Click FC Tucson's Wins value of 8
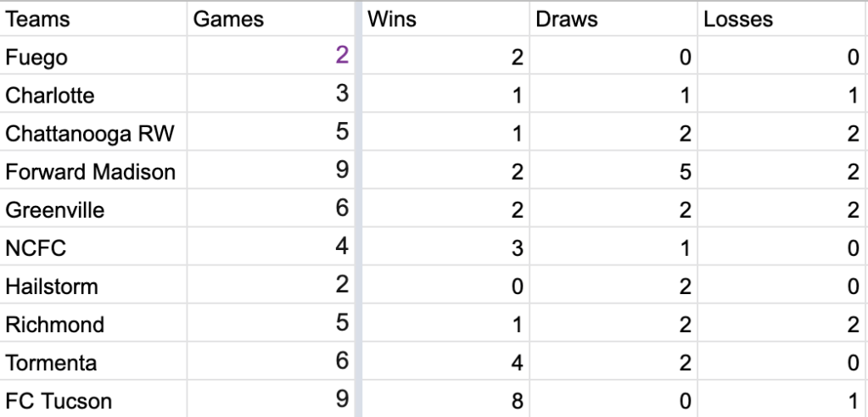868x417 pixels. (517, 401)
